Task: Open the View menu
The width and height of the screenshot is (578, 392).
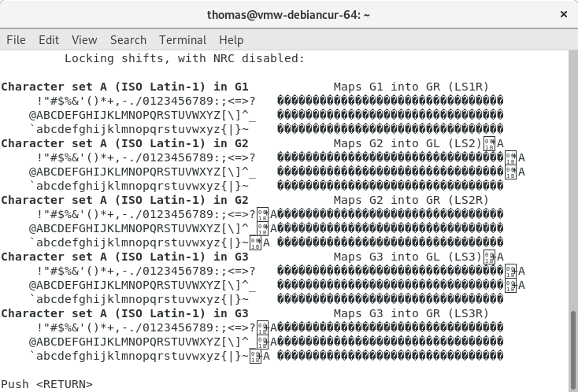Action: click(84, 40)
